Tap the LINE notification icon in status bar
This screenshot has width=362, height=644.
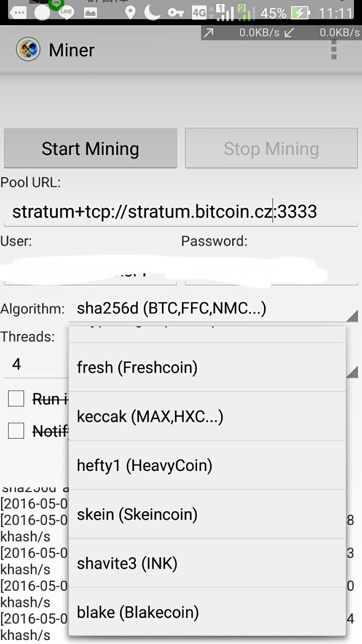(x=65, y=13)
